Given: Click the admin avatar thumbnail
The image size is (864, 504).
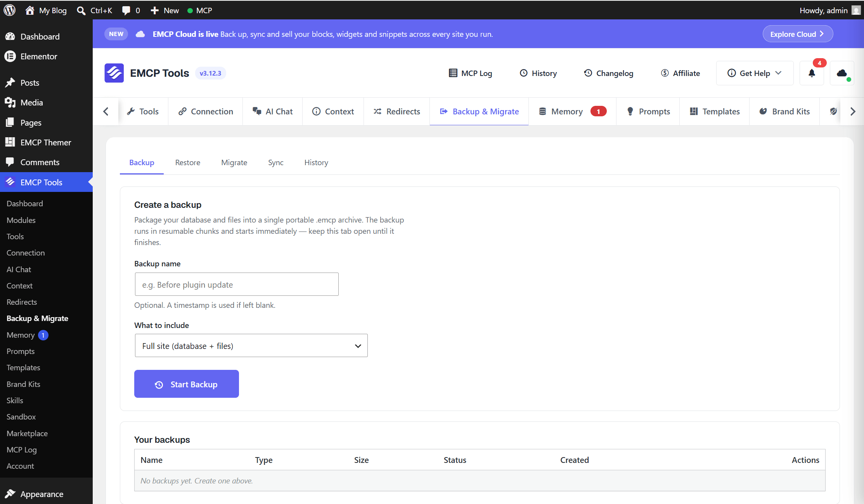Looking at the screenshot, I should (x=856, y=10).
